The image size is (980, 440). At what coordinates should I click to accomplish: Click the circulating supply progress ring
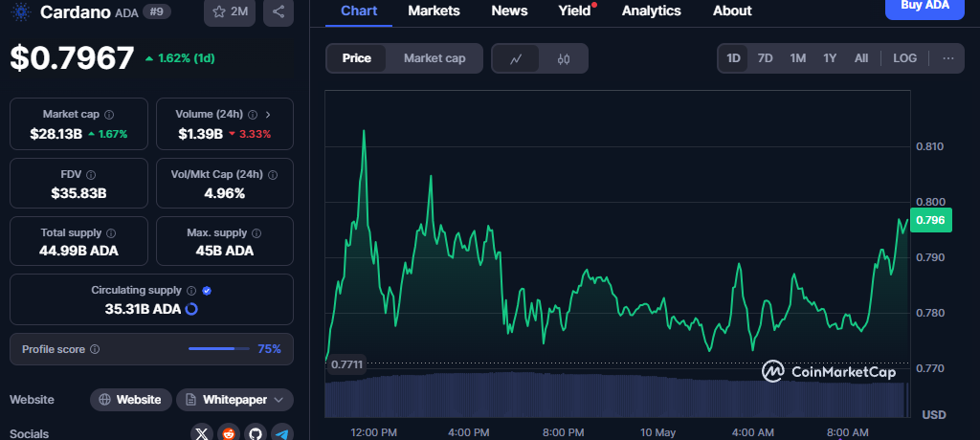pyautogui.click(x=191, y=309)
